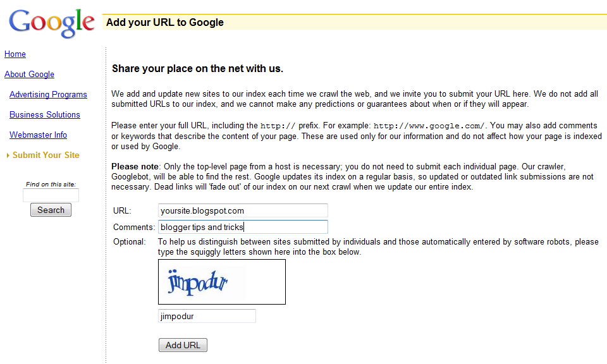Open the Business Solutions page

pos(45,115)
